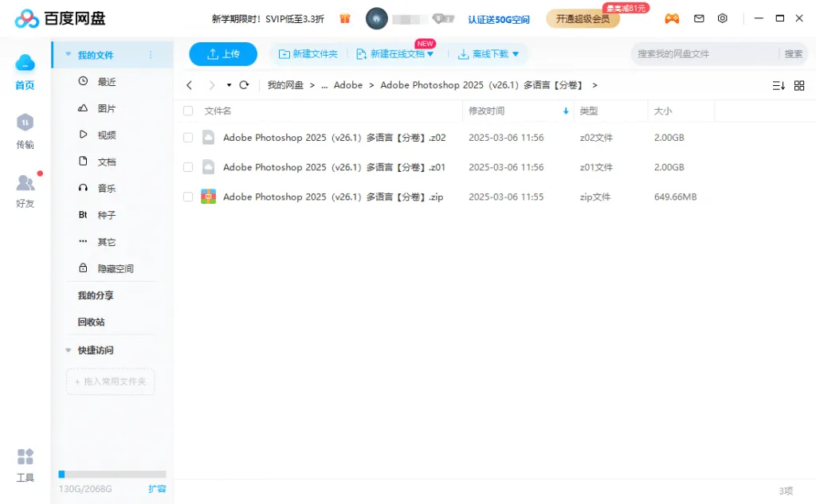The width and height of the screenshot is (816, 504).
Task: Go back with the left arrow
Action: (190, 84)
